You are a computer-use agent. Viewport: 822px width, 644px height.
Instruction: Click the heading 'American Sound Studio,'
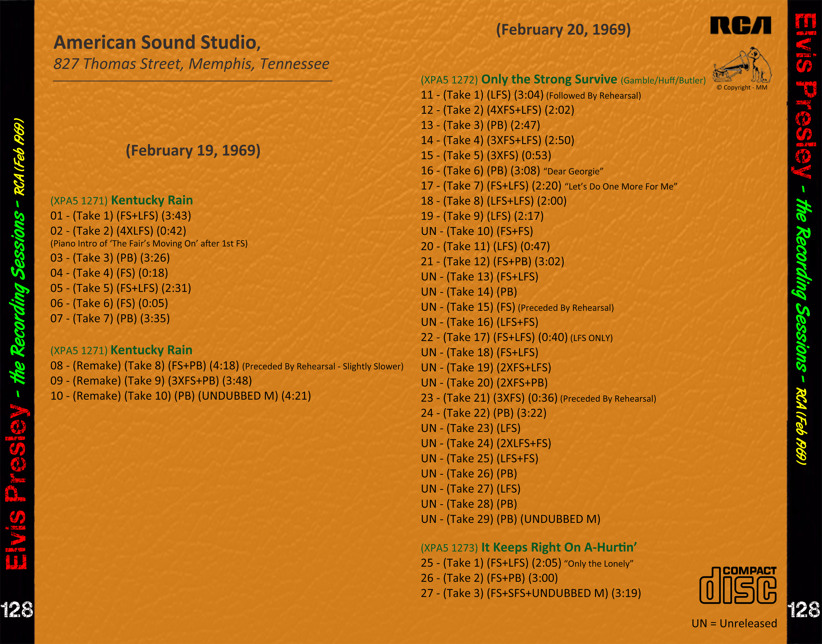[157, 42]
